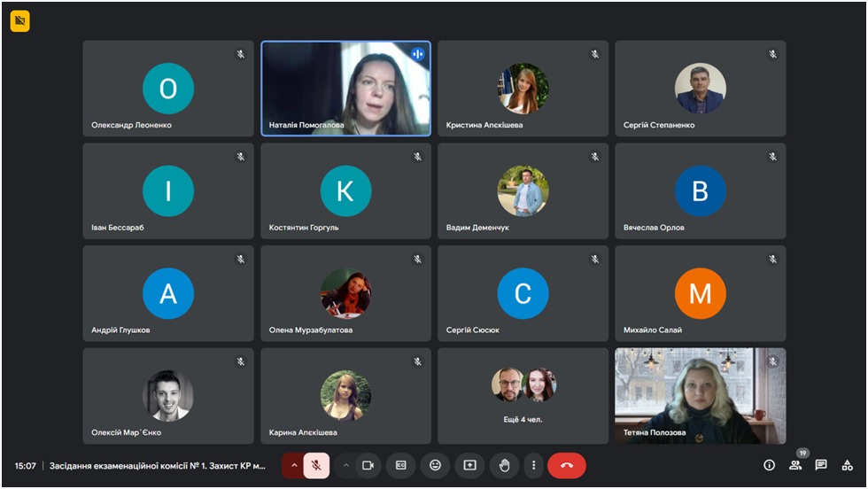Open the three-dot more options menu

pos(533,465)
